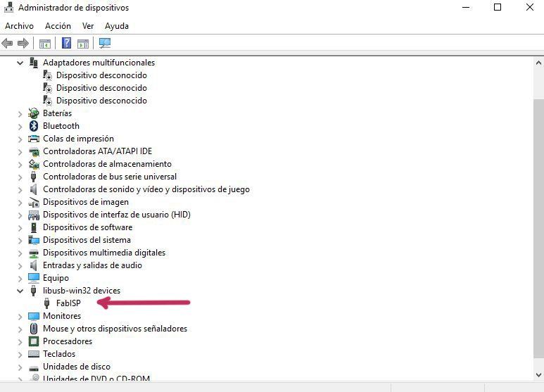Click the Mouse category icon
The image size is (544, 392).
coord(34,329)
